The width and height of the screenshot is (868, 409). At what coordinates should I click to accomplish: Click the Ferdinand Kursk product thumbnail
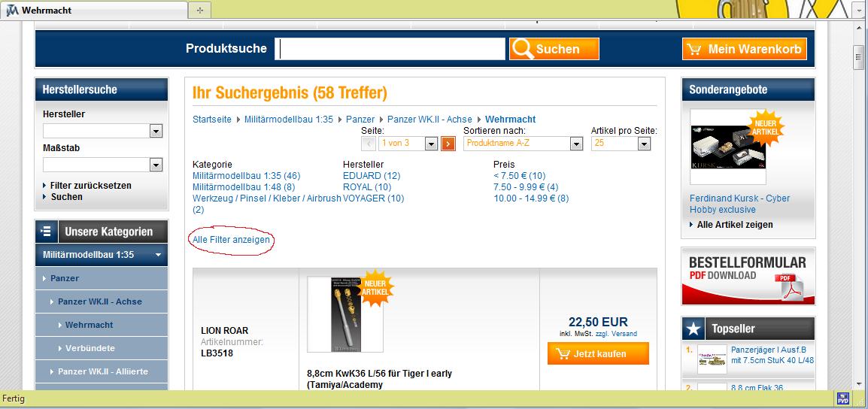click(728, 147)
